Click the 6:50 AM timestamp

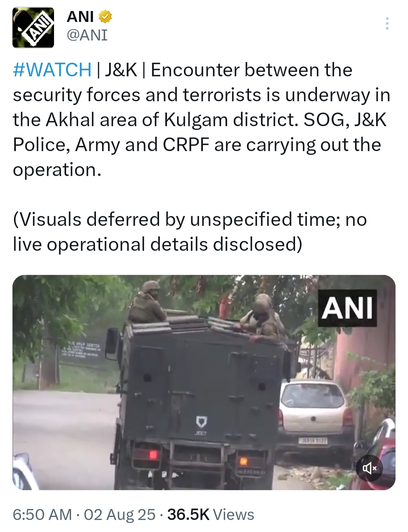42,515
